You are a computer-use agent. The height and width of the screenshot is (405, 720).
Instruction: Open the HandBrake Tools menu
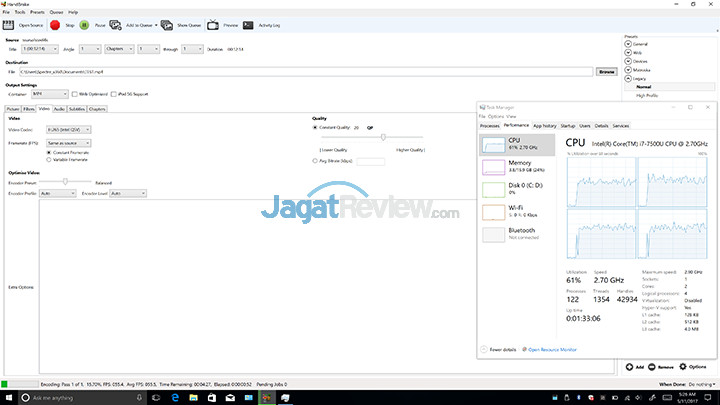[20, 12]
